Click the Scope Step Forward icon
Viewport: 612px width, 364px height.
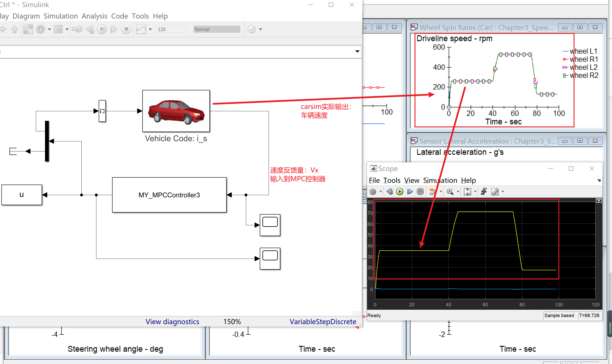(410, 192)
